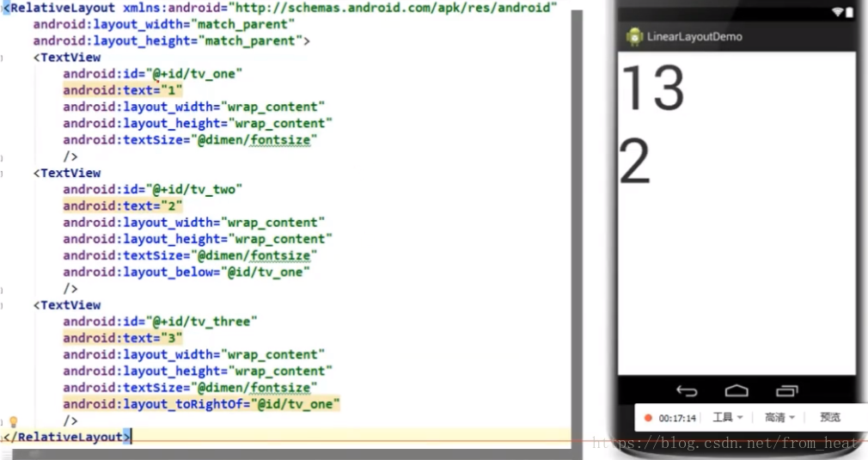Click the highlighted android:text="3" line
The width and height of the screenshot is (868, 460).
point(123,338)
